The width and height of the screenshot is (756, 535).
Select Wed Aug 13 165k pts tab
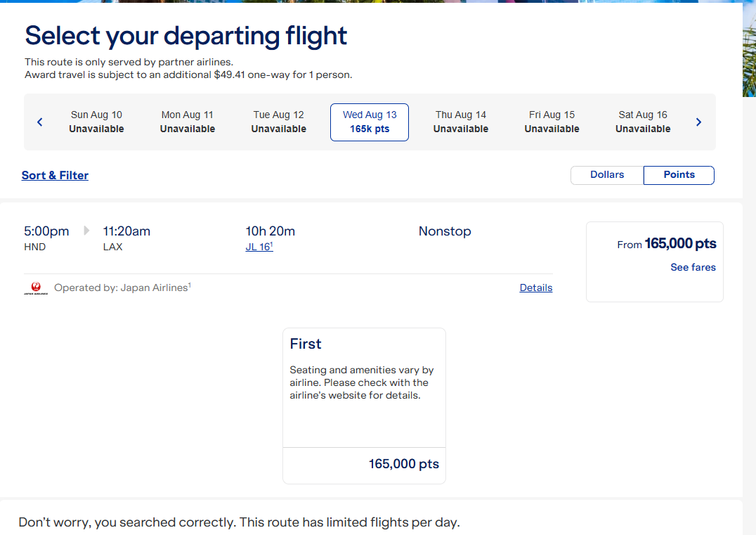370,122
